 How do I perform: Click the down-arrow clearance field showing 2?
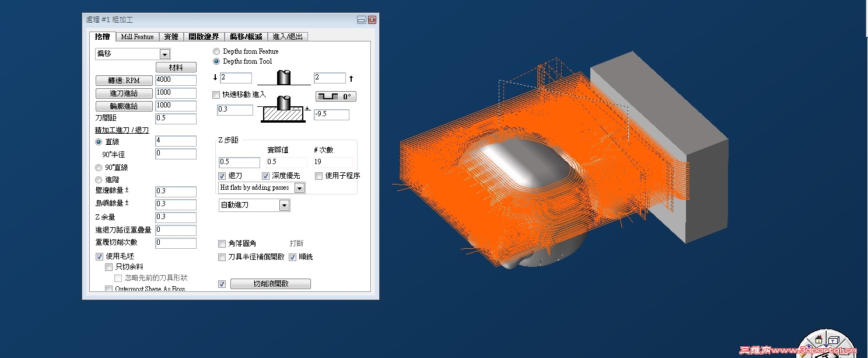point(236,78)
